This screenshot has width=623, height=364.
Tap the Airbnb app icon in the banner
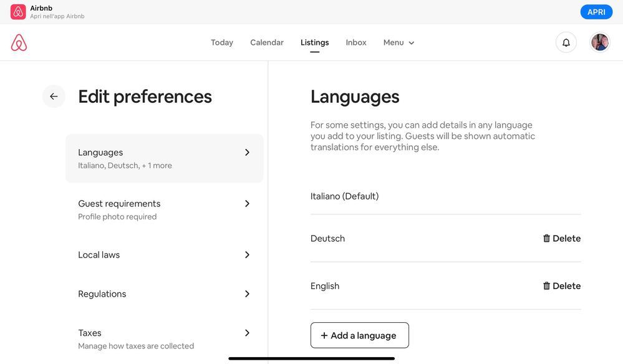tap(18, 12)
